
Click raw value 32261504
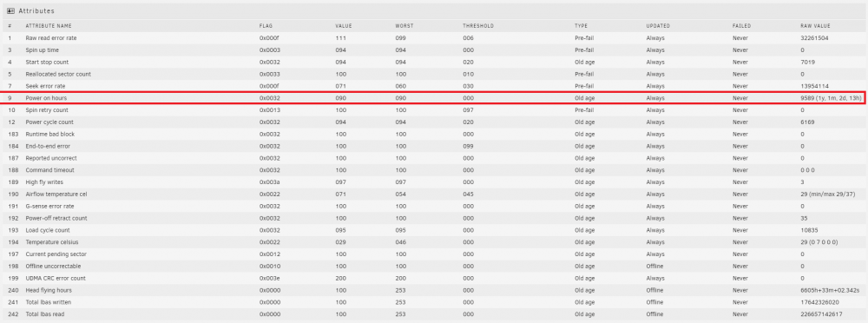[814, 38]
